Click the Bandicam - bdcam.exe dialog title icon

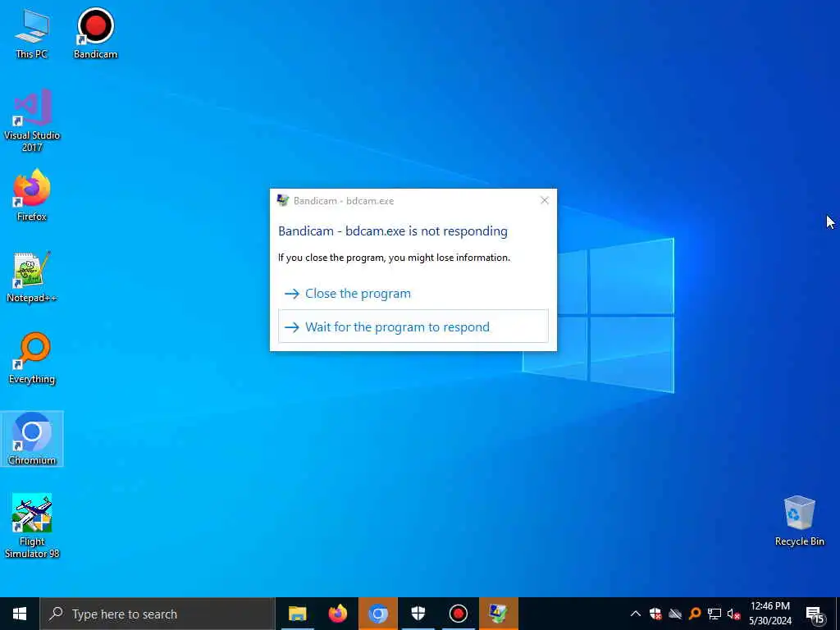point(283,200)
